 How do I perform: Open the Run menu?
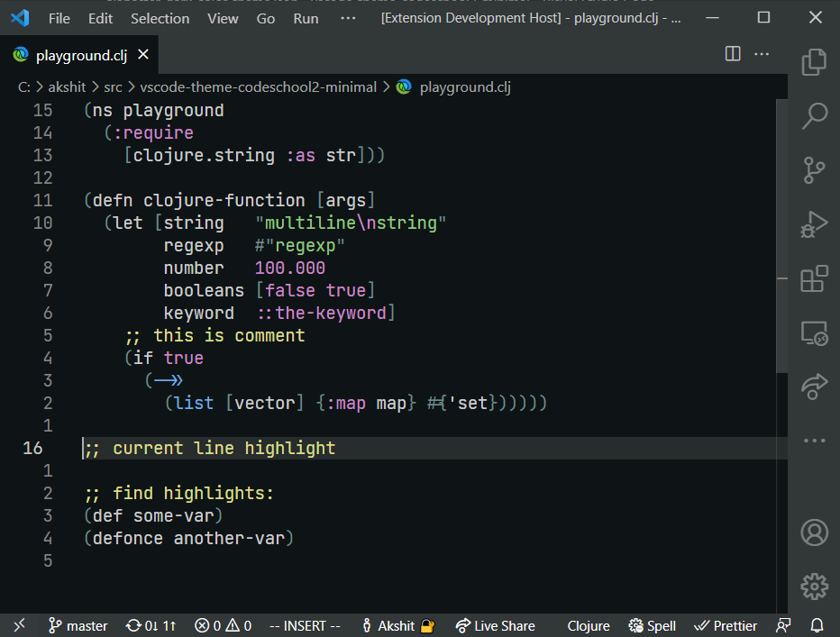click(306, 17)
